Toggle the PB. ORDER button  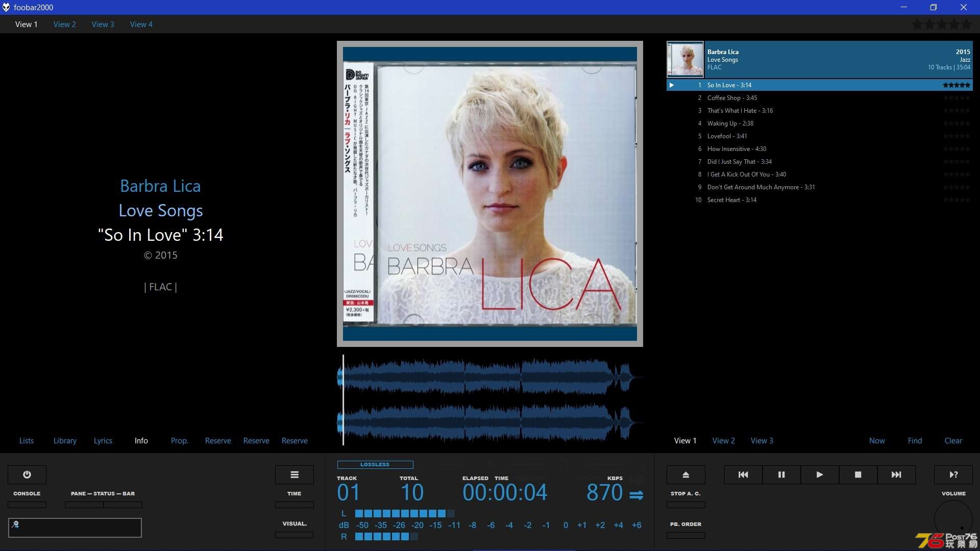[x=686, y=535]
